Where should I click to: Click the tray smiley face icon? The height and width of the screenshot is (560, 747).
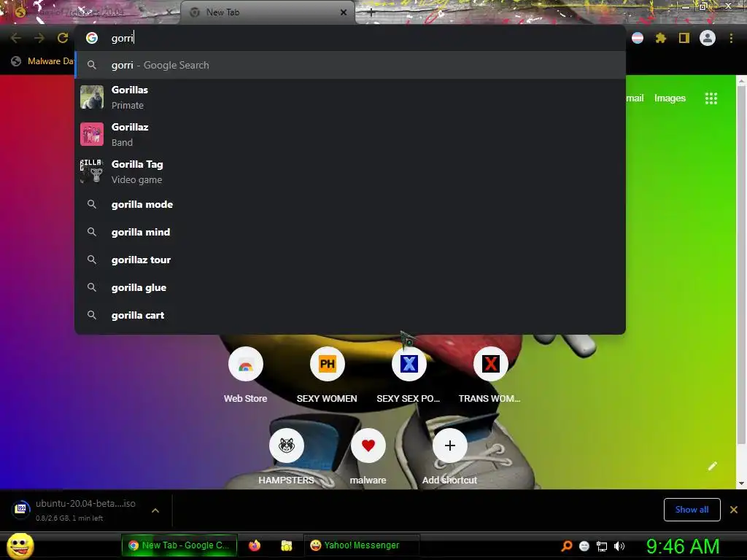tap(584, 546)
